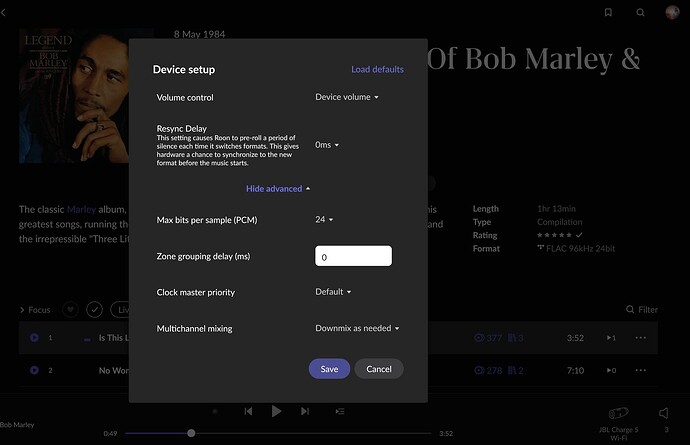Click Load defaults link
Image resolution: width=690 pixels, height=445 pixels.
point(377,70)
